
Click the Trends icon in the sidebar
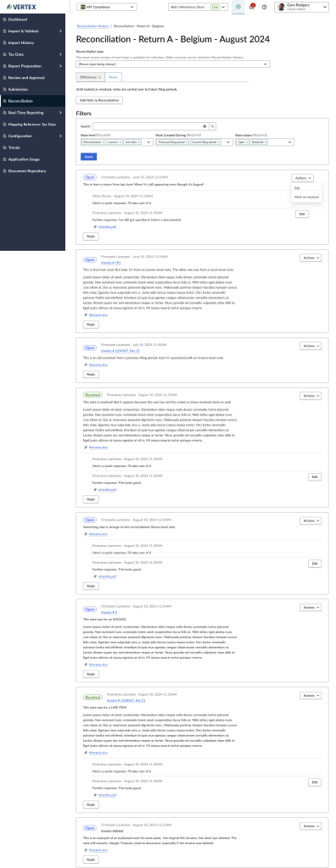(x=4, y=147)
